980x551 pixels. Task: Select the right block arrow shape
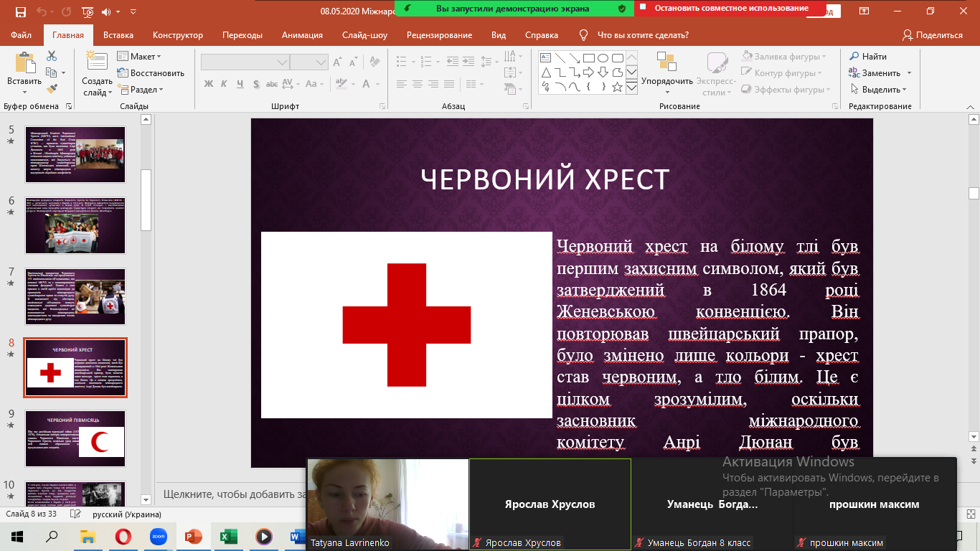(x=588, y=72)
